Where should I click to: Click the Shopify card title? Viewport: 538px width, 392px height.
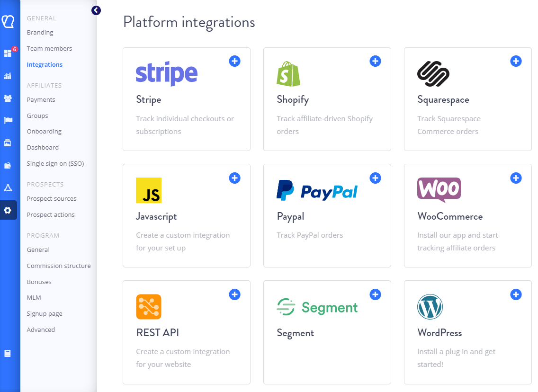pos(293,100)
